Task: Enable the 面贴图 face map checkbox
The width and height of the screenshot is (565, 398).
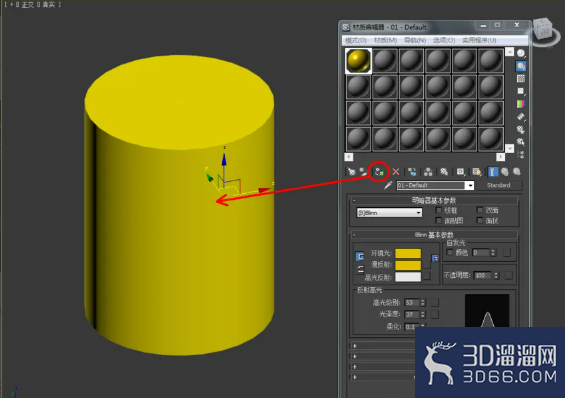Action: [439, 220]
